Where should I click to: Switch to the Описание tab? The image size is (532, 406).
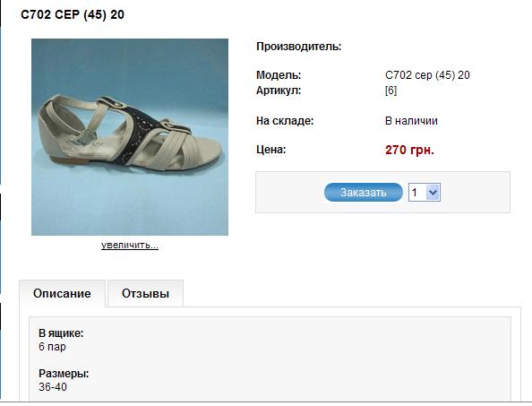(x=62, y=293)
